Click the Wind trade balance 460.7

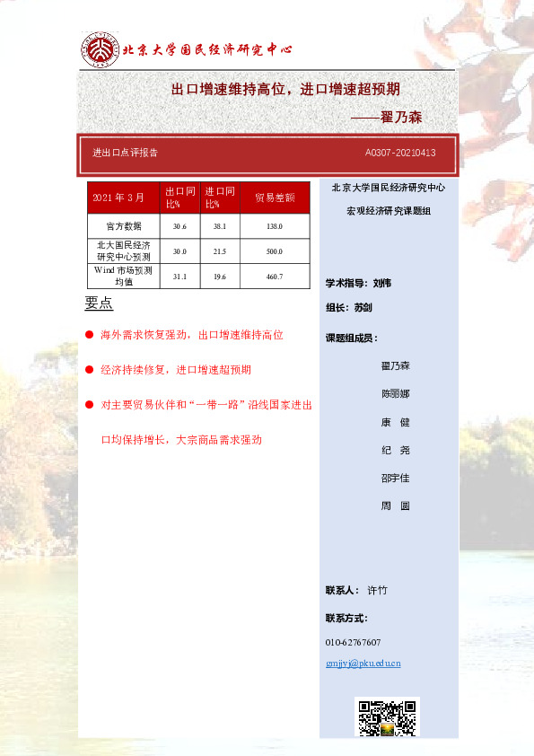(x=275, y=277)
